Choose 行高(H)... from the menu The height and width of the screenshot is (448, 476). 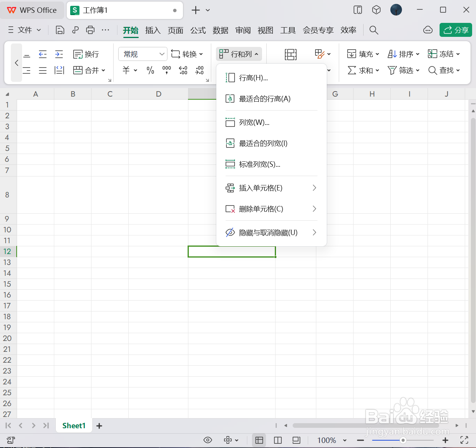(x=271, y=78)
